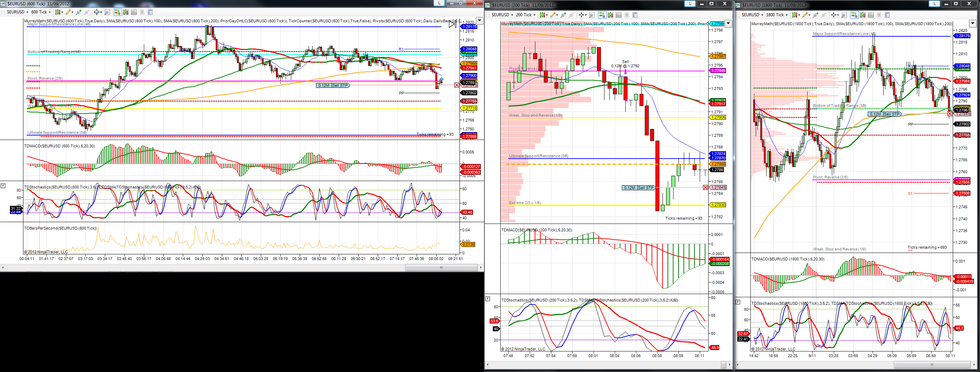The width and height of the screenshot is (980, 372).
Task: Click the F button beside TDStochastics on 1800 Tick
Action: (738, 302)
